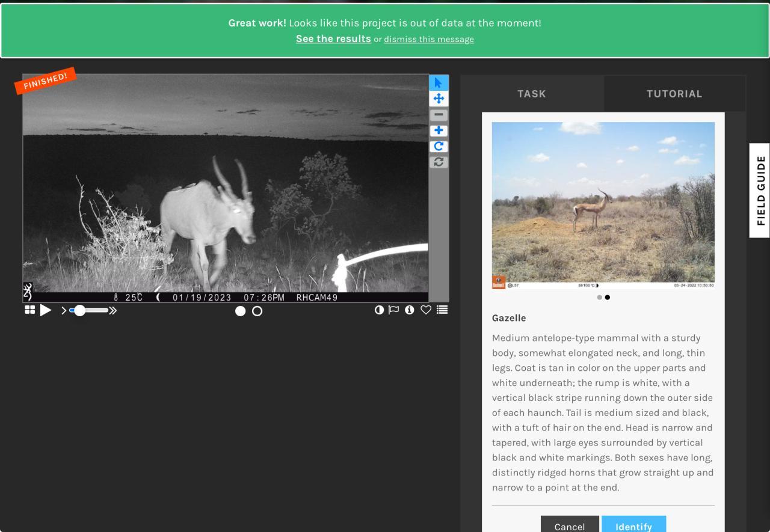Open subject metadata info icon
This screenshot has width=770, height=532.
[410, 310]
